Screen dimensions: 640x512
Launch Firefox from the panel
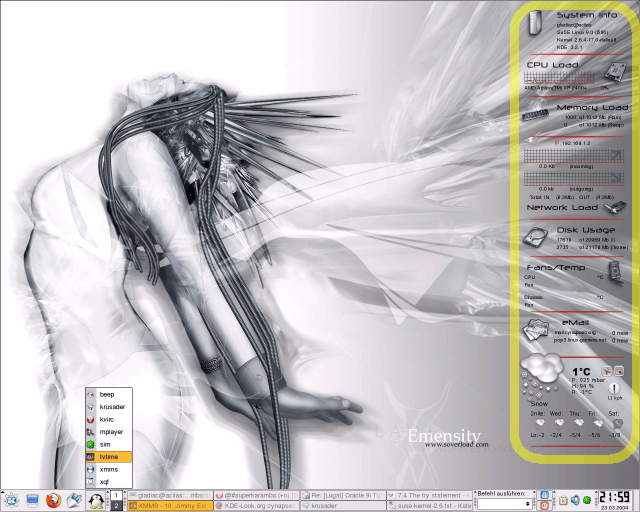53,501
